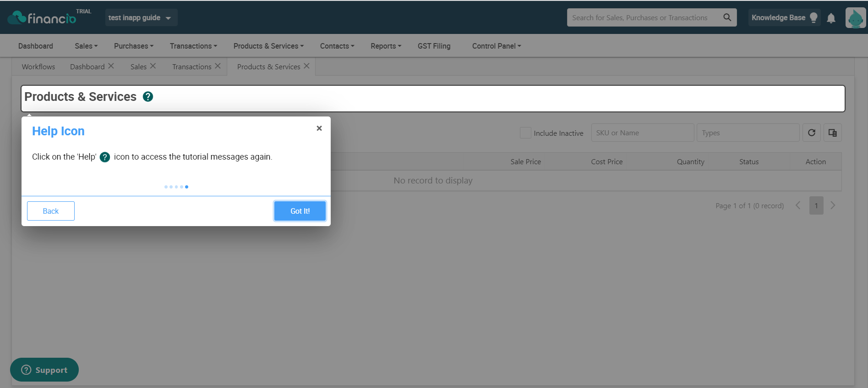Go to previous page arrow

tap(798, 205)
